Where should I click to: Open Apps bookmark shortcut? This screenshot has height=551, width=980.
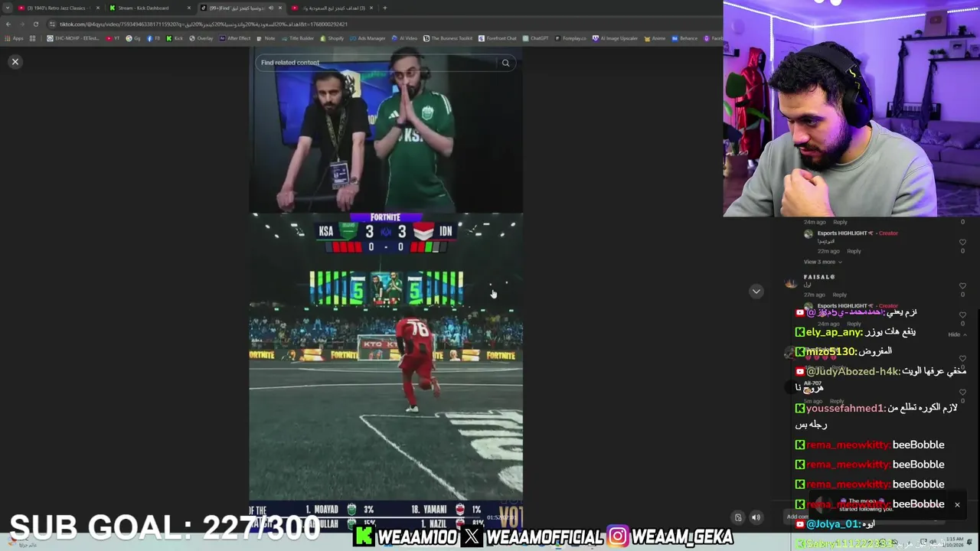(x=14, y=38)
